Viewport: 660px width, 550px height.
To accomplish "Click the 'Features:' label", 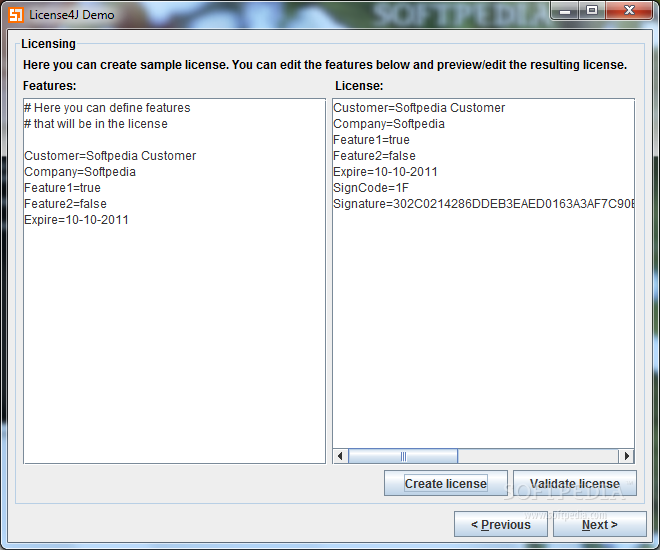I will [50, 86].
